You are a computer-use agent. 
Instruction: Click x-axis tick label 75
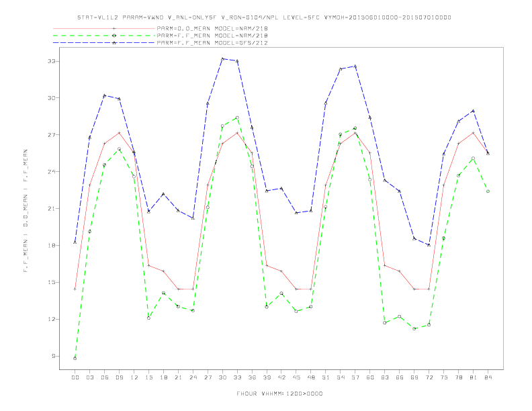click(x=444, y=377)
